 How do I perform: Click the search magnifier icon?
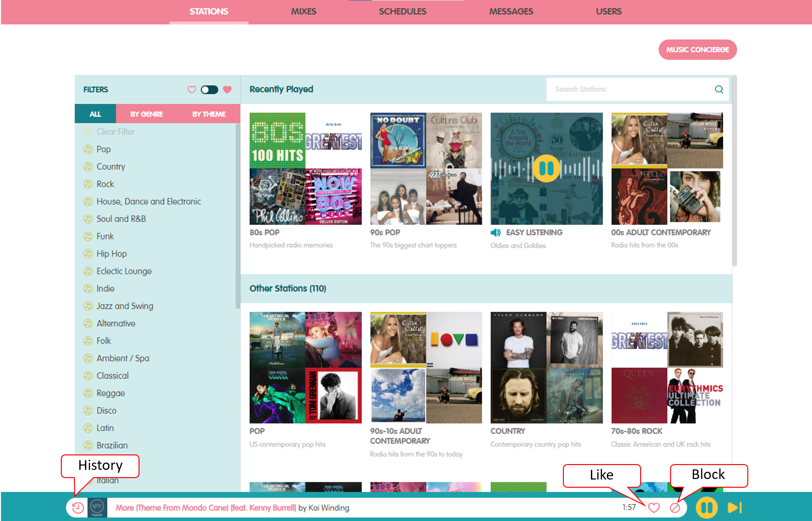[x=719, y=89]
